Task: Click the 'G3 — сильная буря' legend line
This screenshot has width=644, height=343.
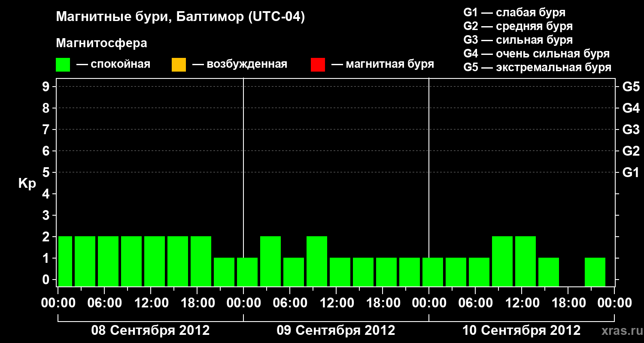Action: [518, 40]
